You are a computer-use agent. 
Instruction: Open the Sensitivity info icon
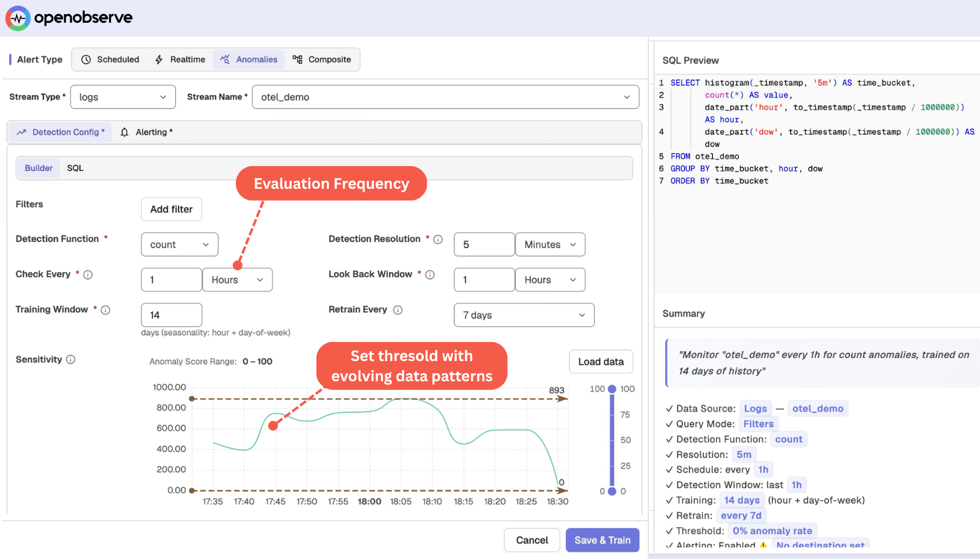[70, 360]
